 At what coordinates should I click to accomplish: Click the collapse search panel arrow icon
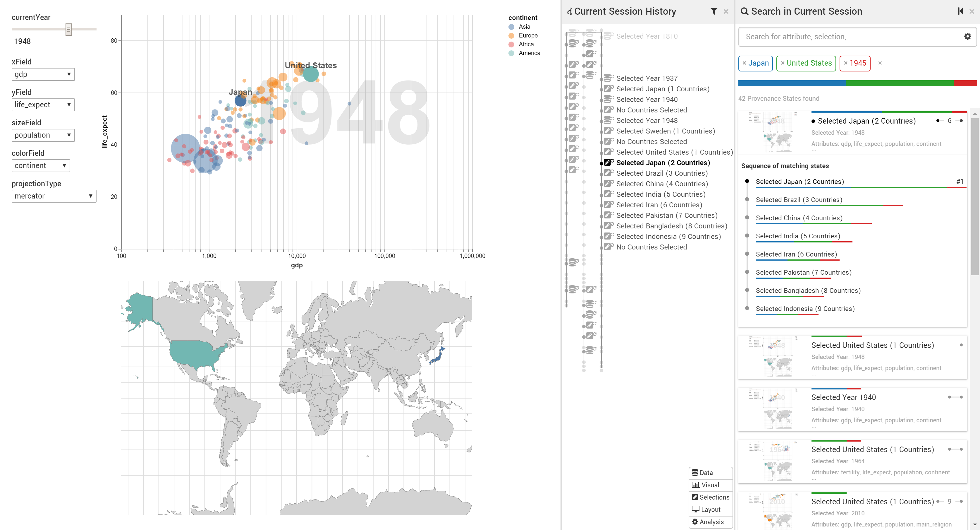coord(960,11)
